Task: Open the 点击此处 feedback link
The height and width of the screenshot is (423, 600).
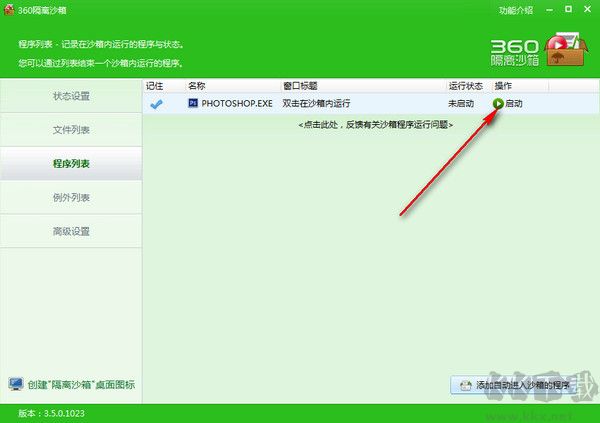Action: coord(376,125)
